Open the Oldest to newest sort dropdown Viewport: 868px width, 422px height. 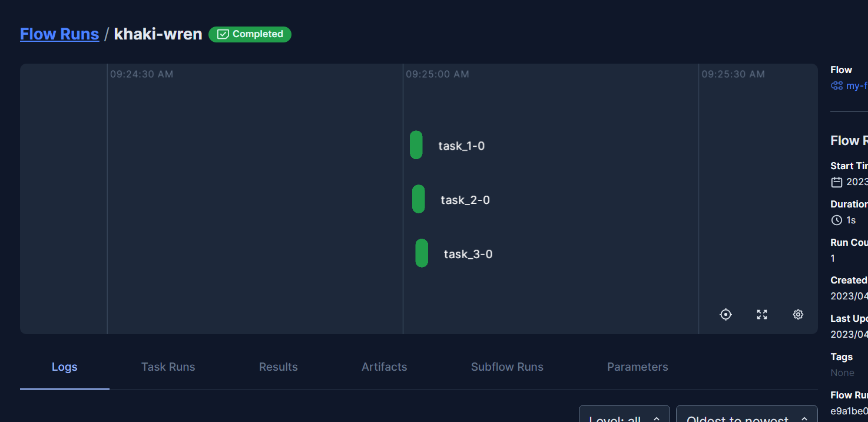tap(747, 417)
